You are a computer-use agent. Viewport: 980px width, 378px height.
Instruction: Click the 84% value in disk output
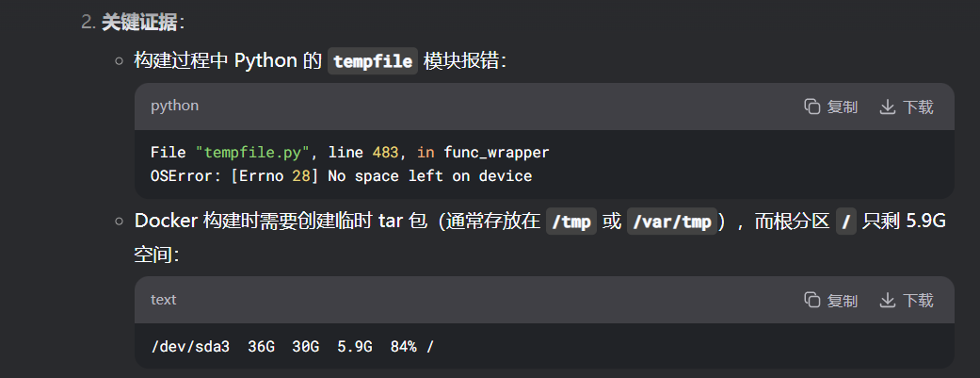click(403, 346)
